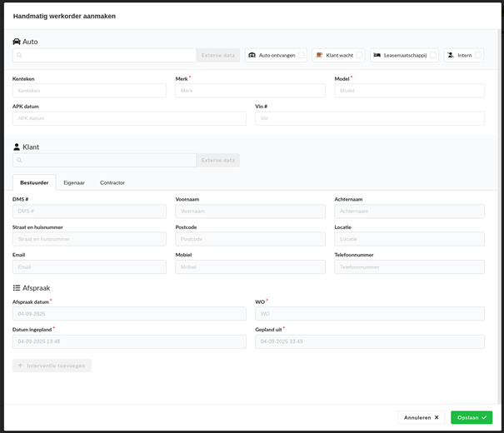This screenshot has height=433, width=504.
Task: Click the car icon in Auto section header
Action: [x=17, y=42]
